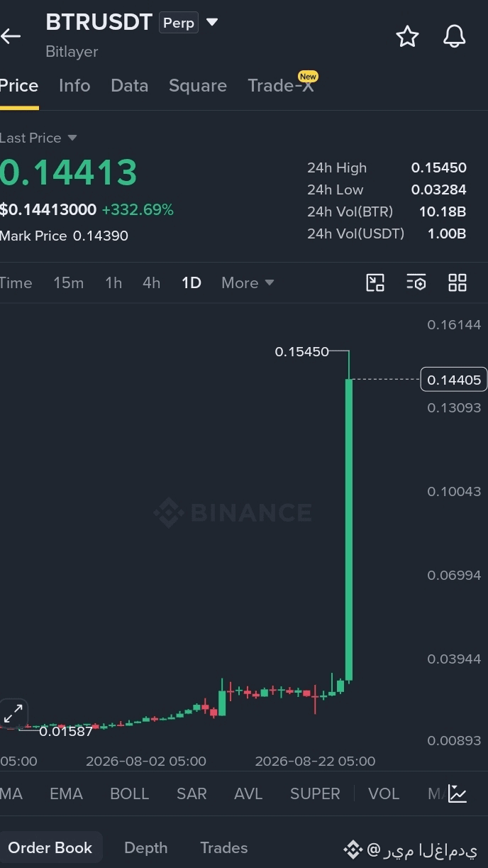
Task: Select the Trades view
Action: point(224,847)
